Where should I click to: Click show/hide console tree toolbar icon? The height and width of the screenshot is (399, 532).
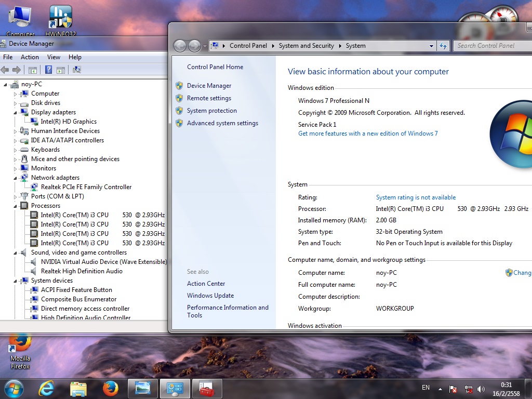[33, 70]
